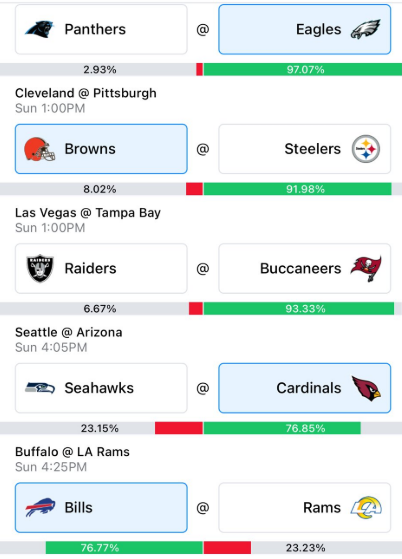
Task: Click the Bills buffalo logo
Action: click(40, 507)
